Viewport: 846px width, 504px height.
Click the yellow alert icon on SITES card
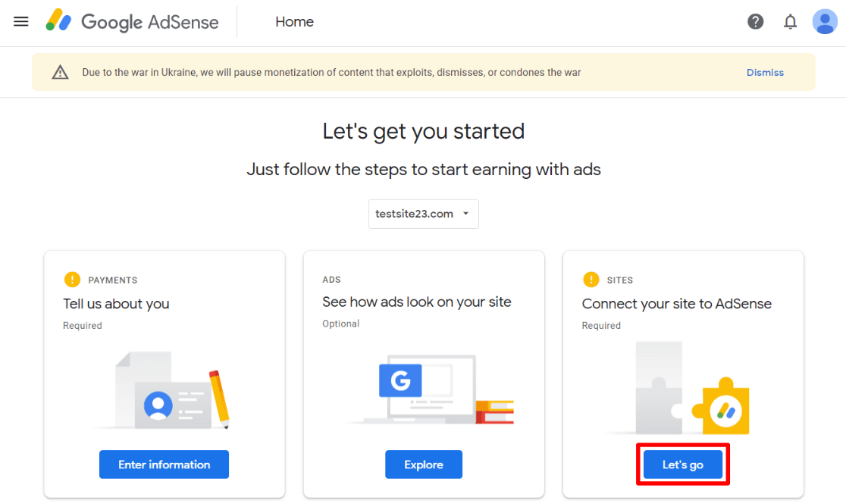591,280
